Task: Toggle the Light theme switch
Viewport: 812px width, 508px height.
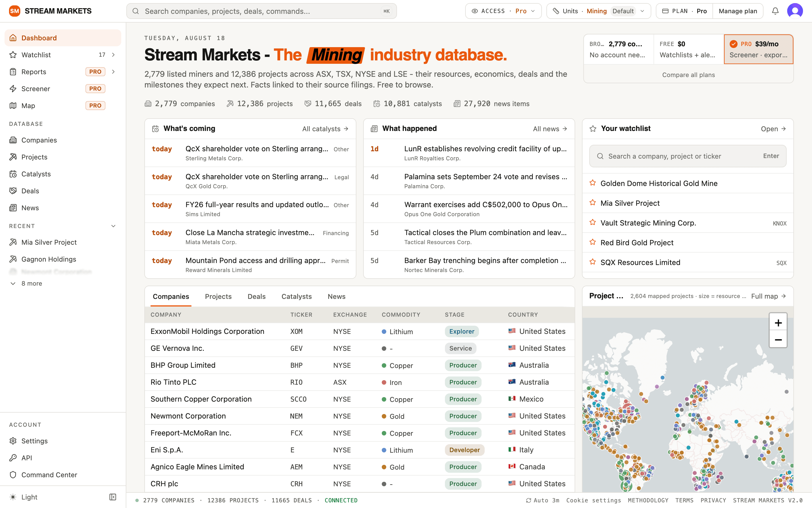Action: coord(23,497)
